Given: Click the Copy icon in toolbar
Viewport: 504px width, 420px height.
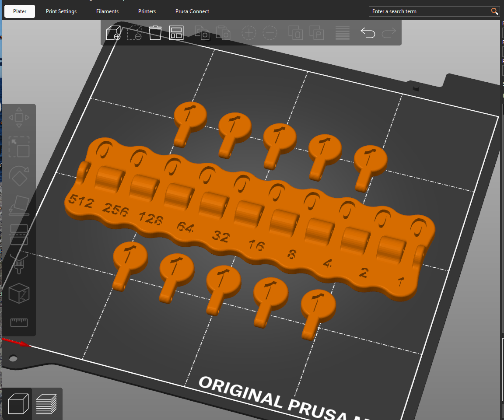Looking at the screenshot, I should pos(202,33).
